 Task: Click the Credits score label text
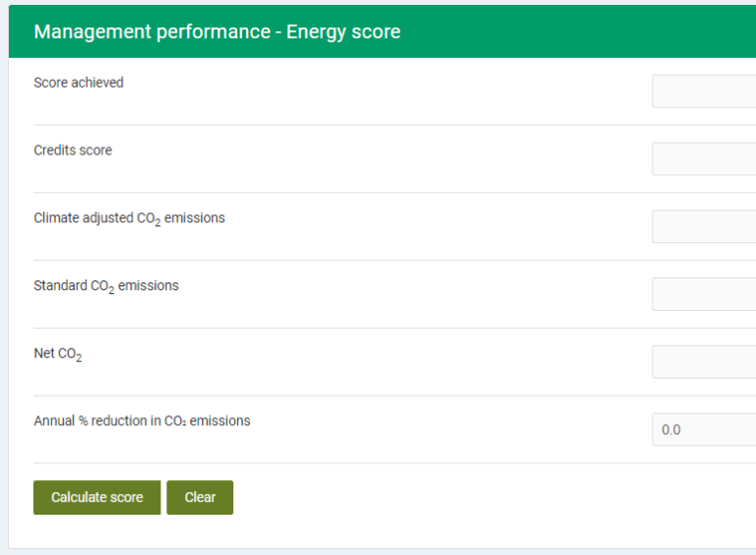pos(73,151)
